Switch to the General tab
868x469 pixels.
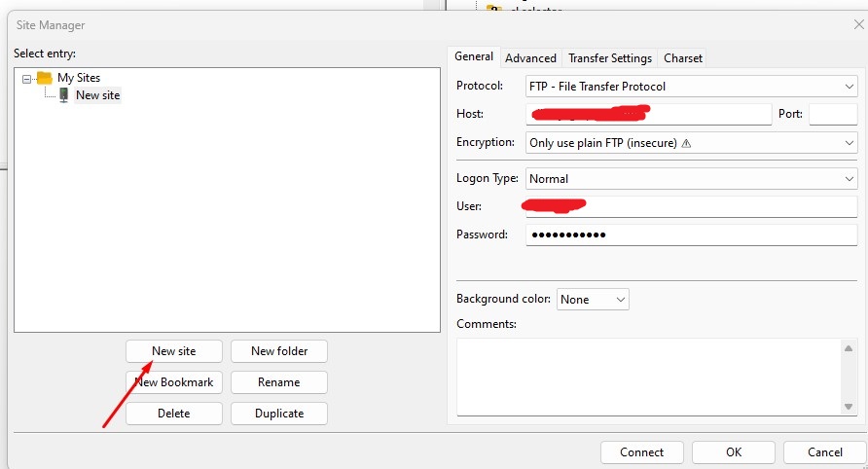[474, 56]
